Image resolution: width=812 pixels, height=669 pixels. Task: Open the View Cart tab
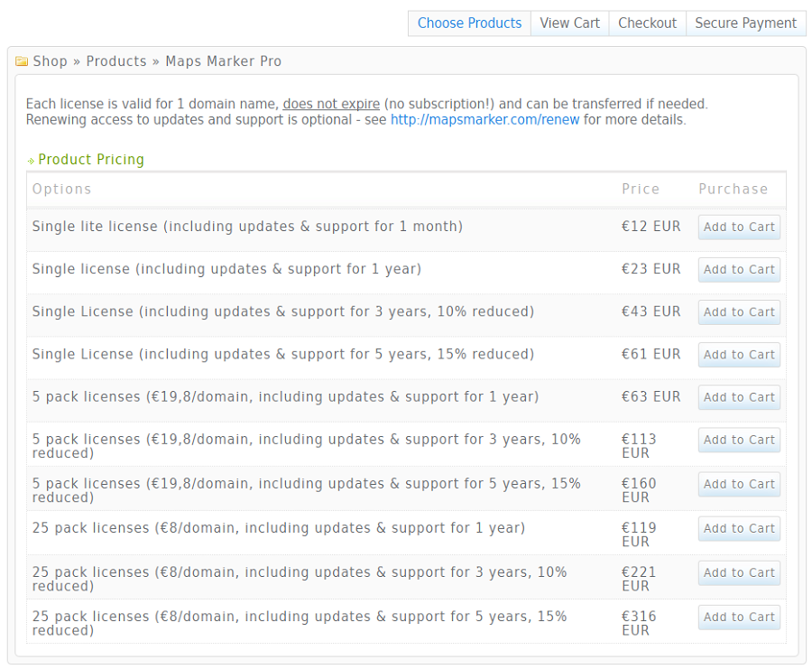tap(569, 23)
